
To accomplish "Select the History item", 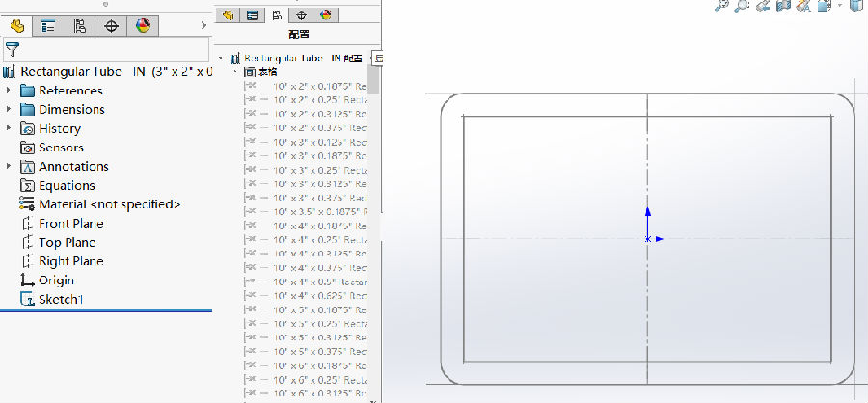I will pyautogui.click(x=50, y=128).
